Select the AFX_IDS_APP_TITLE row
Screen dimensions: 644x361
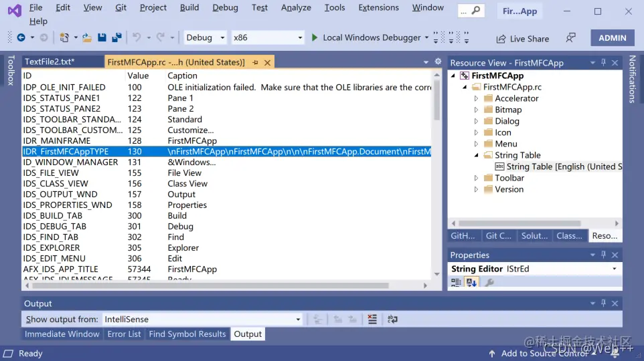tap(227, 269)
